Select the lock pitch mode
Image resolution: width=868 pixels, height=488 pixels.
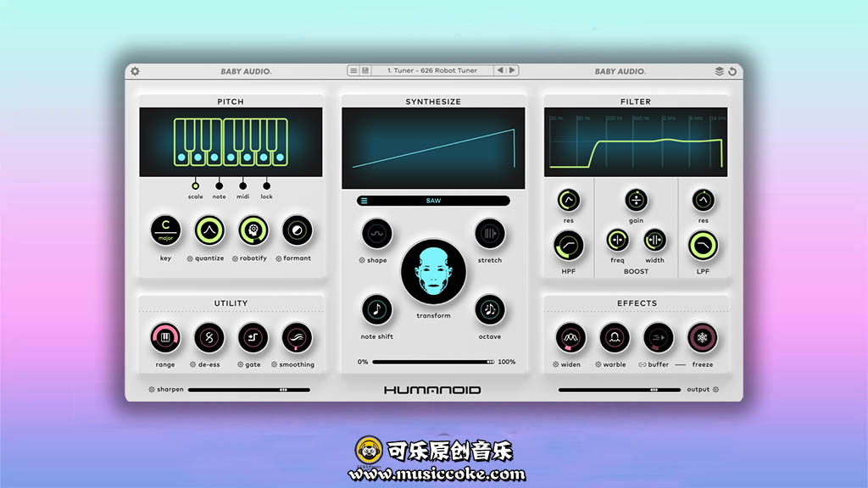click(267, 186)
